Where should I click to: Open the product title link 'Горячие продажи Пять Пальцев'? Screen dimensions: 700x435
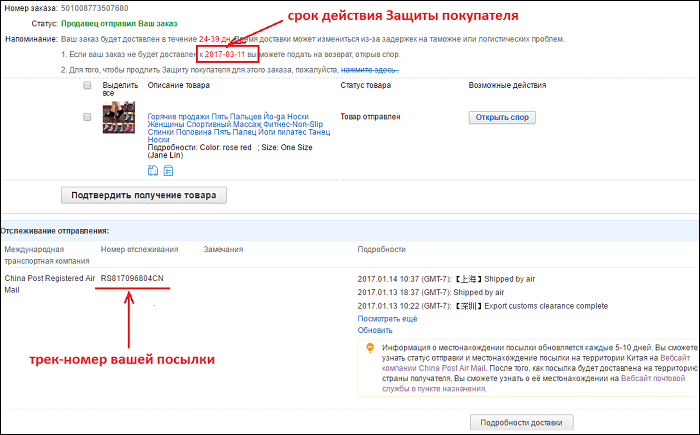coord(239,128)
